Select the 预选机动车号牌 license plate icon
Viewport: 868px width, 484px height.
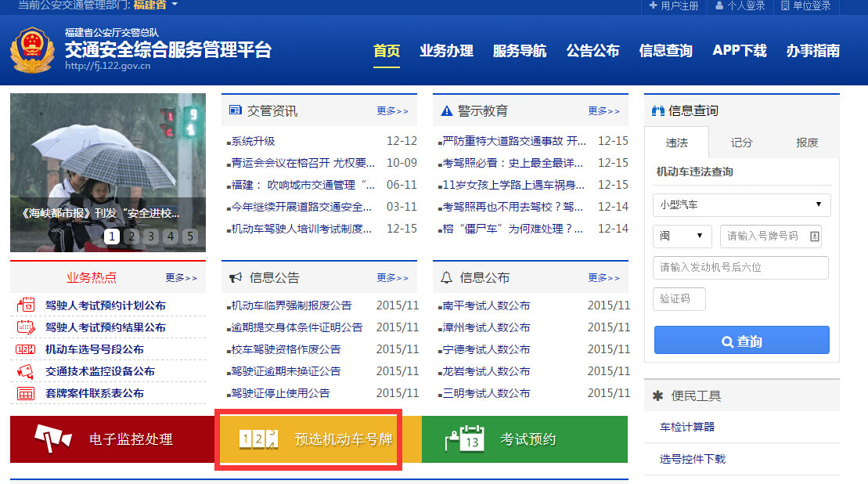click(x=258, y=440)
